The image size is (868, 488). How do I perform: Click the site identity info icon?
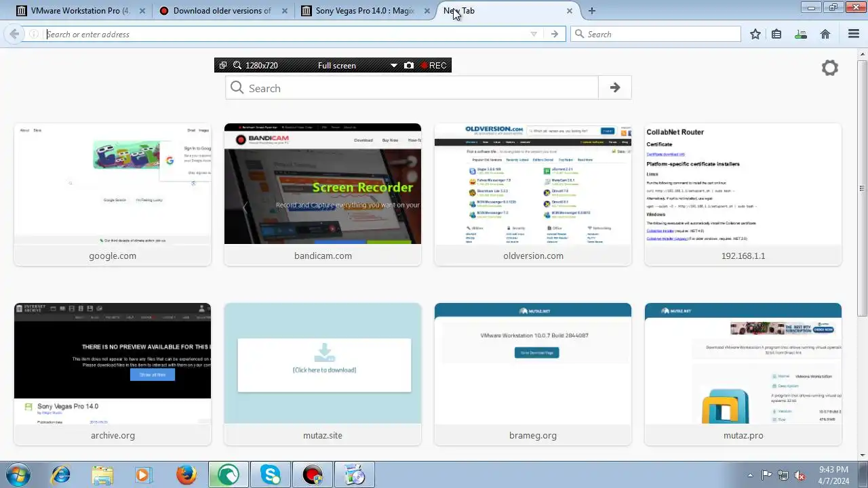point(33,34)
